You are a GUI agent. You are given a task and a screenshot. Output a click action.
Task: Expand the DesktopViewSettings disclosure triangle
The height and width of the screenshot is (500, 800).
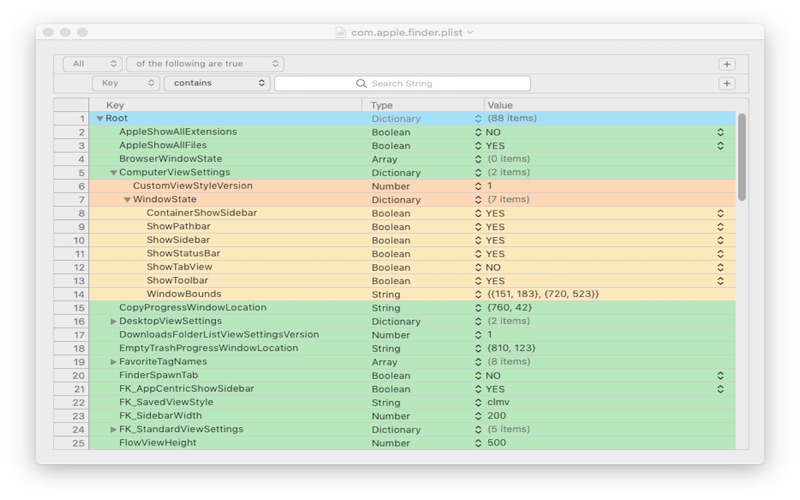(113, 321)
